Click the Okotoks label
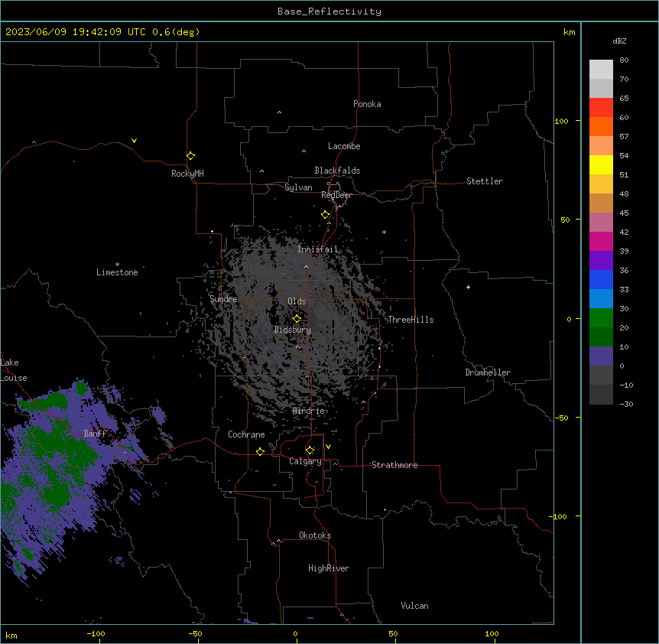The image size is (659, 644). click(315, 535)
